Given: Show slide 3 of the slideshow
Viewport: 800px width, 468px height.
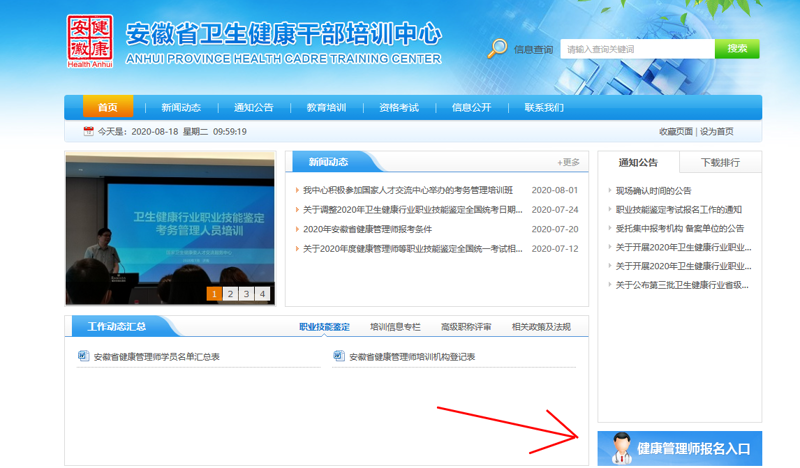Looking at the screenshot, I should pos(246,294).
